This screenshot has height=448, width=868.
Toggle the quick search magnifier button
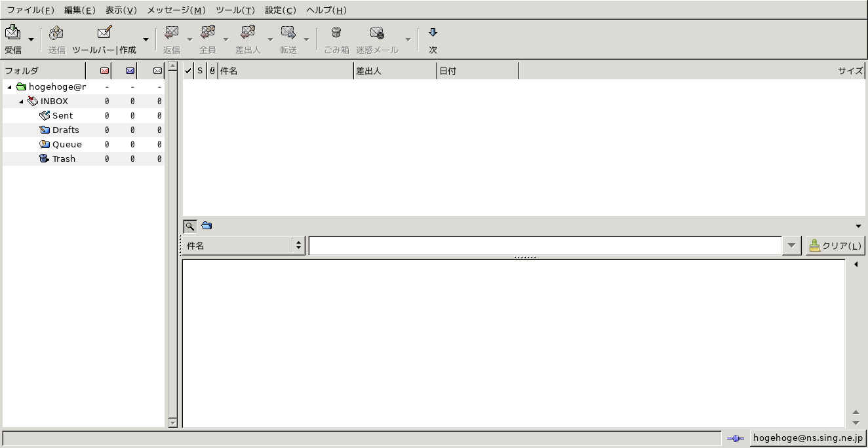click(x=189, y=226)
